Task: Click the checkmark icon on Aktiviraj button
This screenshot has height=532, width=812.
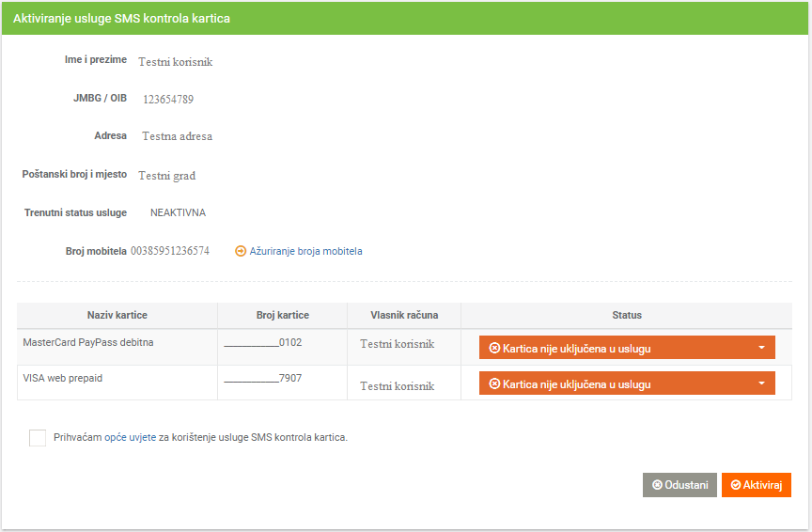Action: tap(736, 485)
